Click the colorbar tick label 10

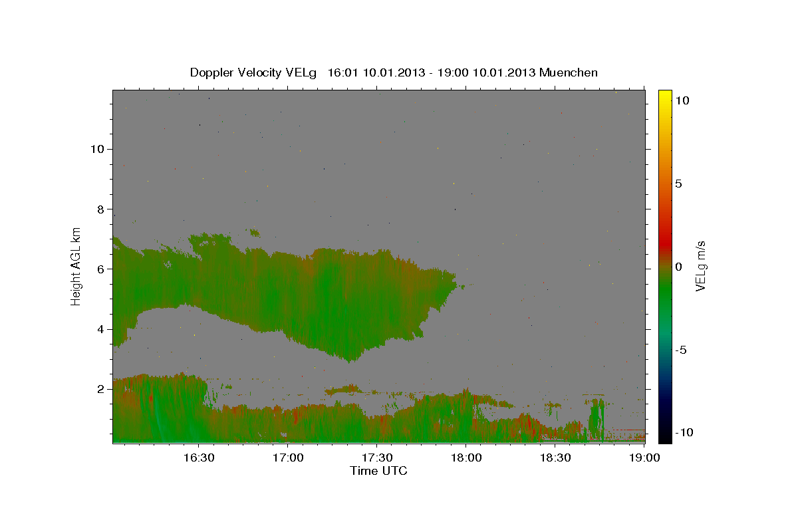pos(682,100)
